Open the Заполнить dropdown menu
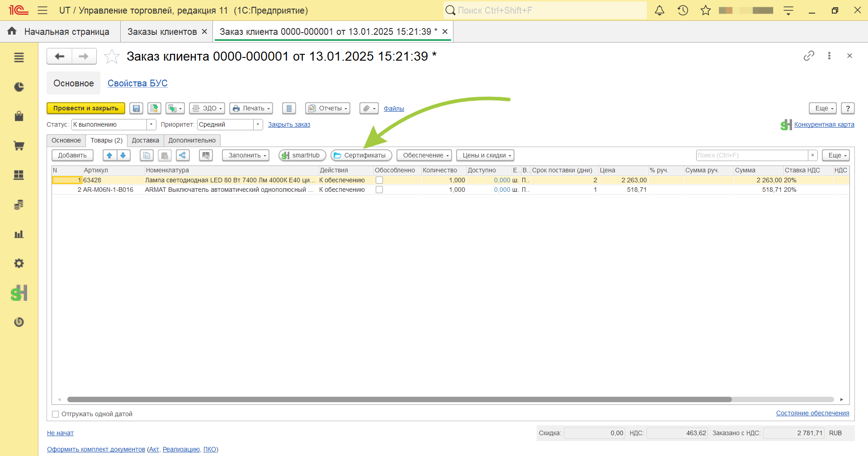868x456 pixels. click(246, 156)
